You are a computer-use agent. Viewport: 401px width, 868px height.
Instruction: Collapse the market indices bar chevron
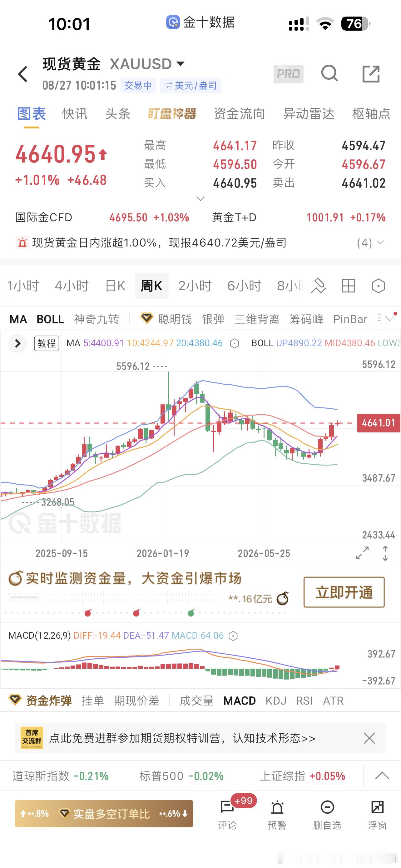coord(382,776)
